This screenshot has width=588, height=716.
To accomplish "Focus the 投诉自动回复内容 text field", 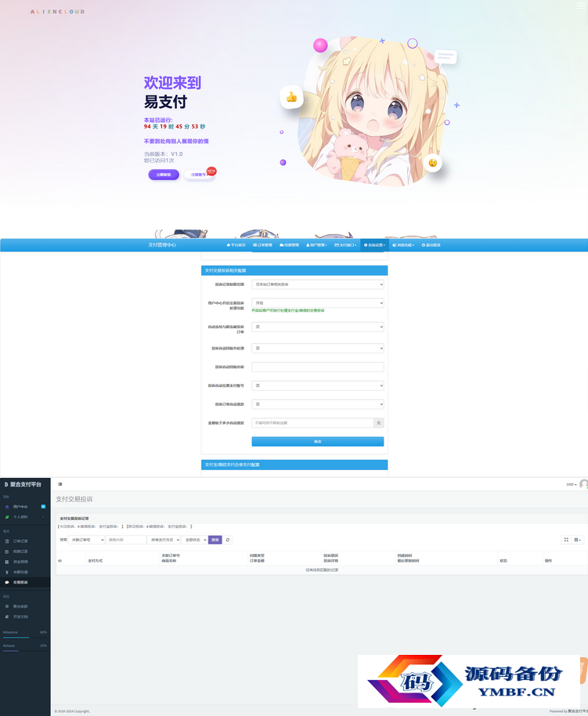I will coord(318,367).
